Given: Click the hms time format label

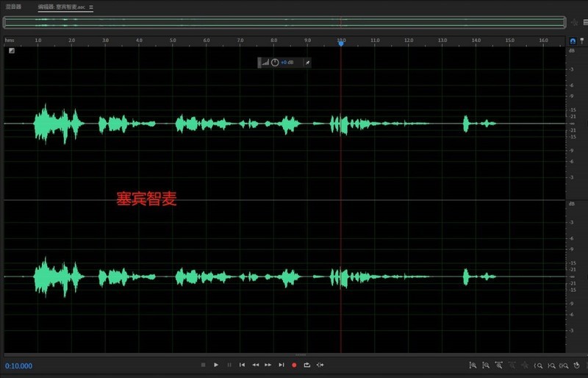Looking at the screenshot, I should [x=10, y=40].
